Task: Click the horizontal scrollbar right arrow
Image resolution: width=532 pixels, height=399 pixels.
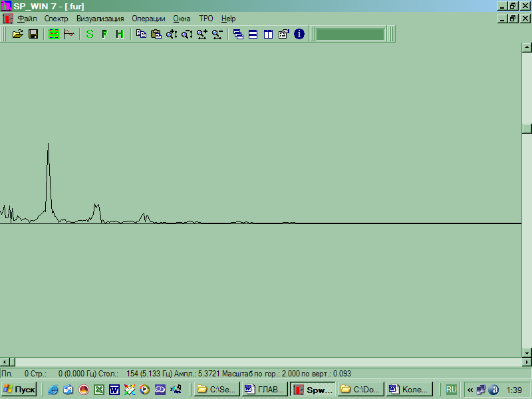Action: tap(527, 362)
